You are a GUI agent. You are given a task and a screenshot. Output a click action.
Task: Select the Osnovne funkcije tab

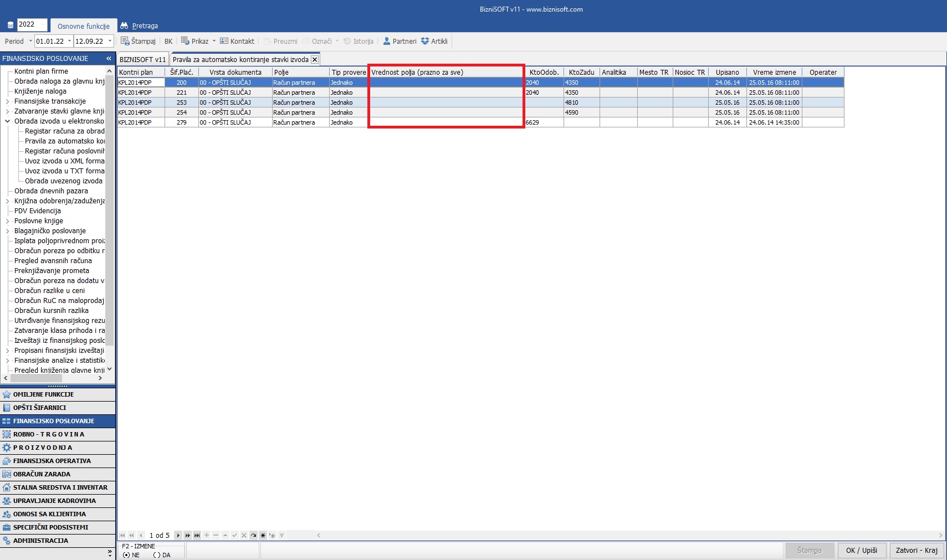(x=83, y=26)
